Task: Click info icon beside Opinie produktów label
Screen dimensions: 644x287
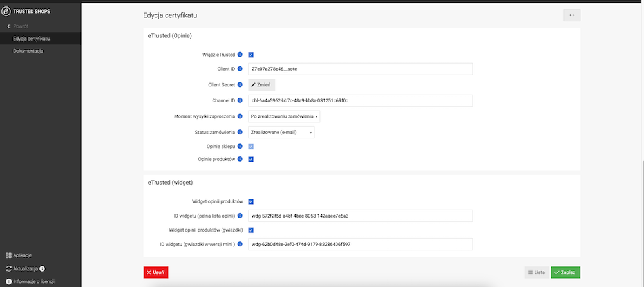Action: 240,159
